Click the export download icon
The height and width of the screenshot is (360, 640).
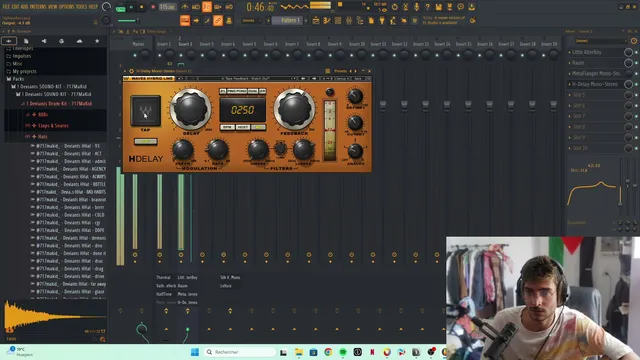[x=471, y=7]
